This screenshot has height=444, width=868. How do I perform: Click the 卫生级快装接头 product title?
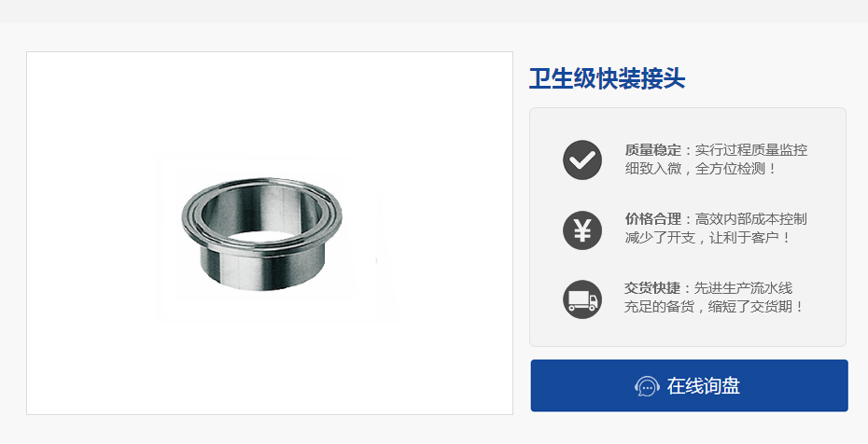tap(608, 78)
